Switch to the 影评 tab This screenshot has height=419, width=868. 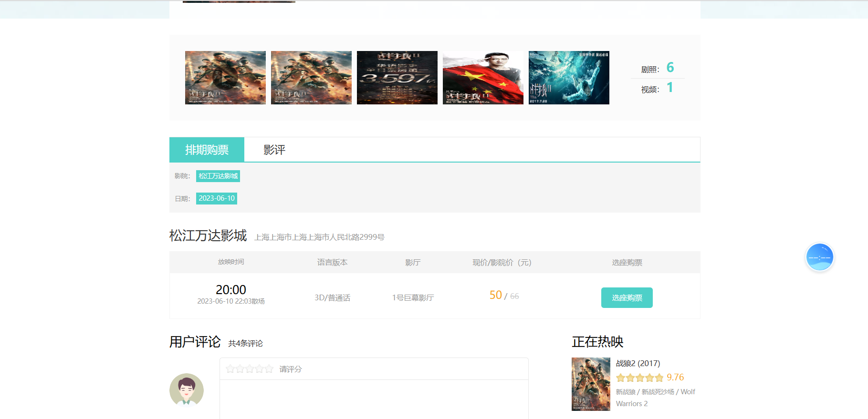tap(274, 150)
